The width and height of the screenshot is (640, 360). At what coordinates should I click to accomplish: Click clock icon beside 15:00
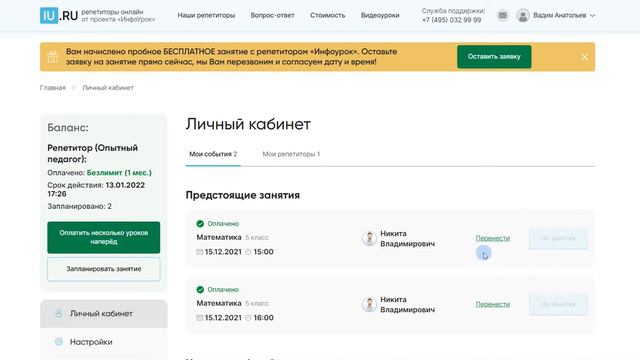point(248,252)
